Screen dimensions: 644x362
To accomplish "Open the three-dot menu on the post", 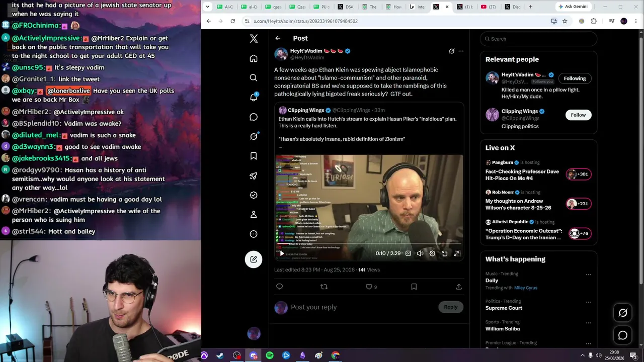I will click(x=461, y=51).
